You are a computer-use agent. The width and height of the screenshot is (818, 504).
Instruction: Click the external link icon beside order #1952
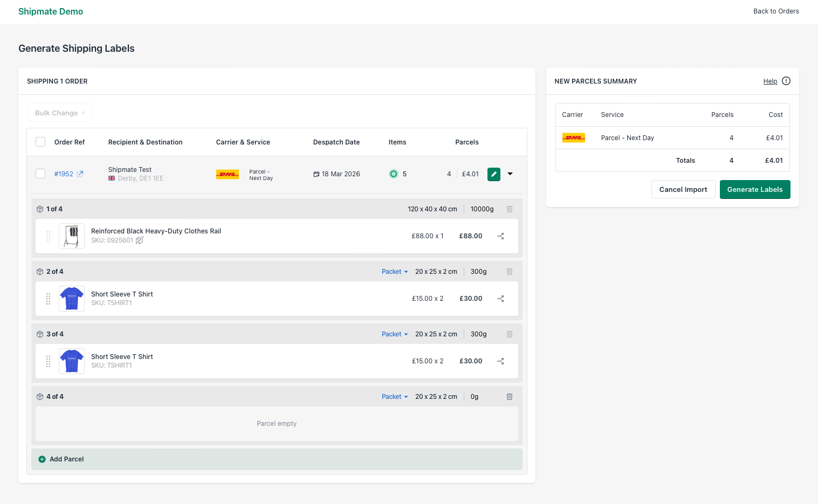[81, 174]
